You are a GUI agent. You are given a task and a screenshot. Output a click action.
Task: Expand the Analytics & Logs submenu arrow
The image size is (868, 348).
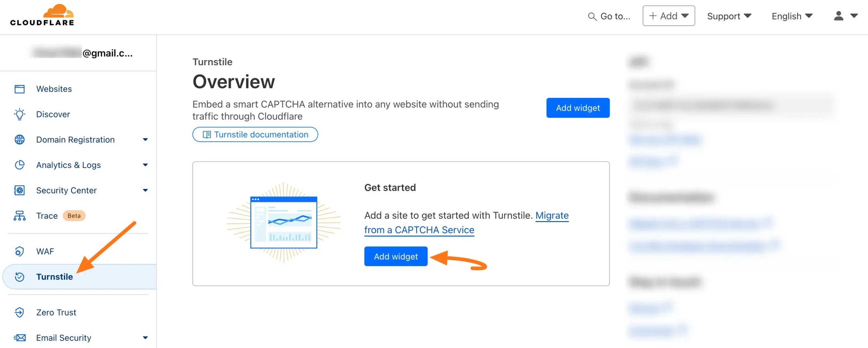pyautogui.click(x=145, y=165)
